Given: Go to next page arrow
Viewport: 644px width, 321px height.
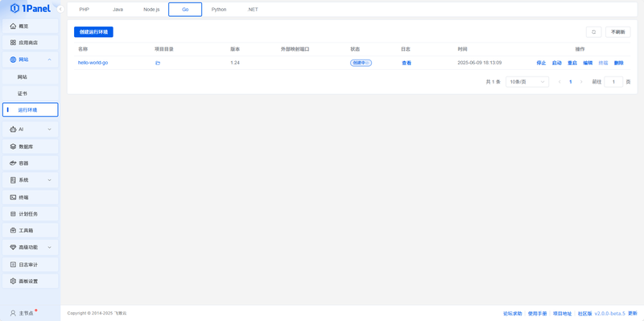Looking at the screenshot, I should point(581,82).
